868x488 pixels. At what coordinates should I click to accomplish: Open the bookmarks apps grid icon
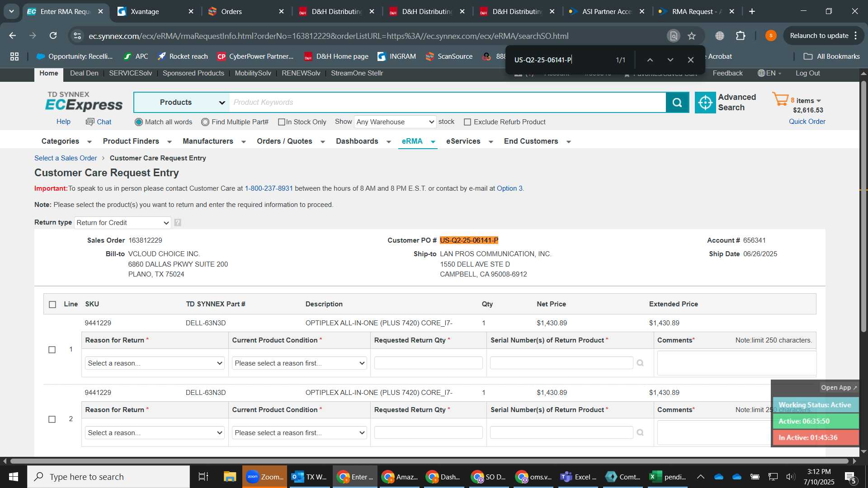pyautogui.click(x=14, y=56)
